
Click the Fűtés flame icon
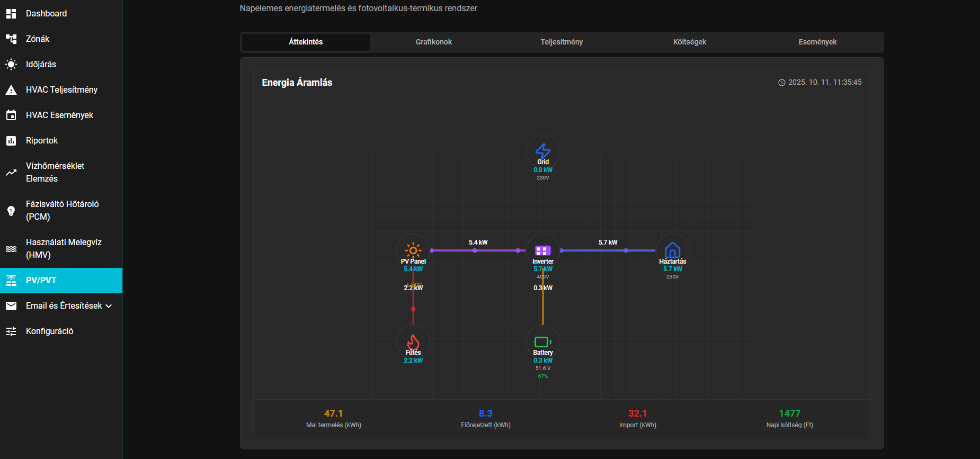[x=413, y=341]
